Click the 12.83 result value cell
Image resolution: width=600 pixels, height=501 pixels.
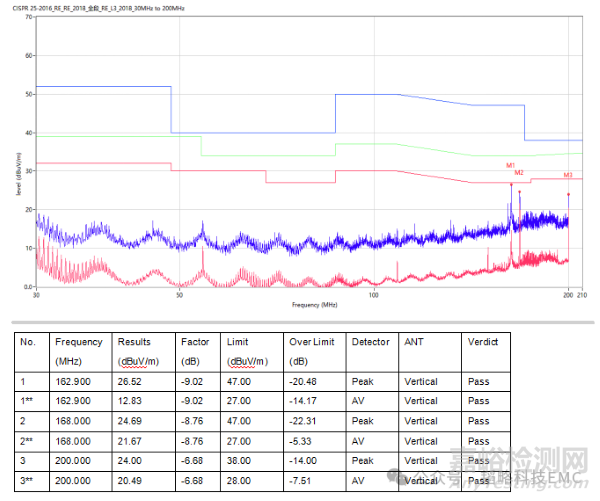click(x=130, y=401)
